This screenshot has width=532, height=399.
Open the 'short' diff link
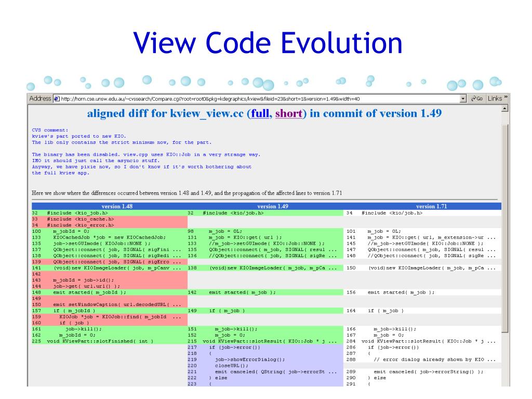[x=289, y=113]
